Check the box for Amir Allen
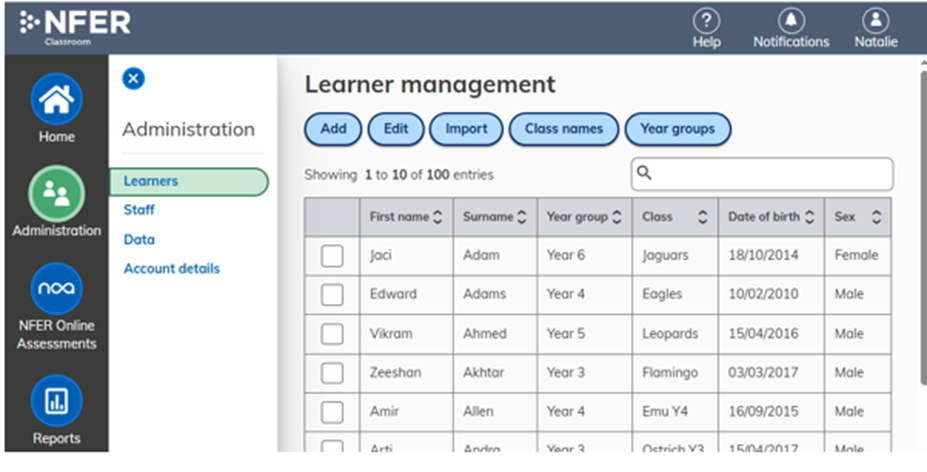The width and height of the screenshot is (927, 472). click(x=332, y=412)
